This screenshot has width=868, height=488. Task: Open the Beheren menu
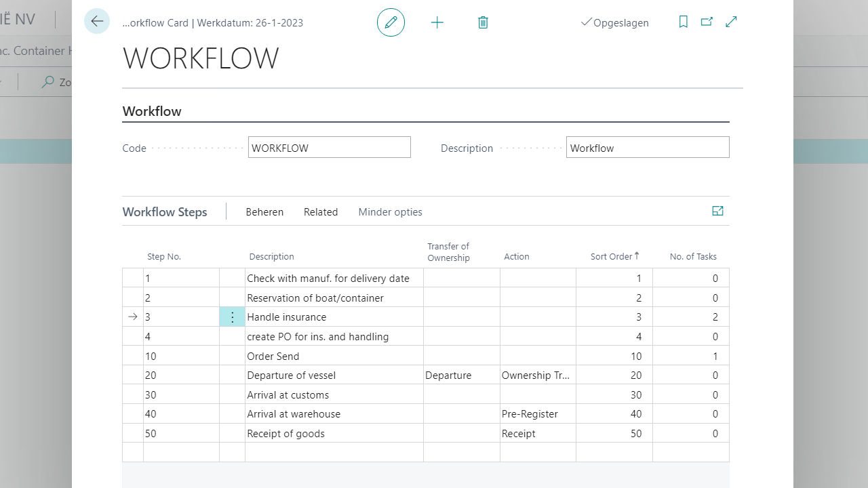pyautogui.click(x=264, y=211)
